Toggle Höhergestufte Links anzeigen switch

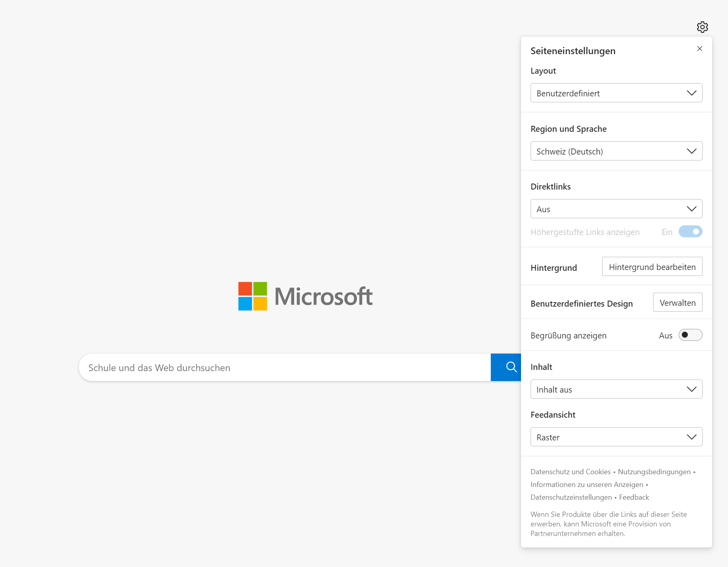point(690,232)
